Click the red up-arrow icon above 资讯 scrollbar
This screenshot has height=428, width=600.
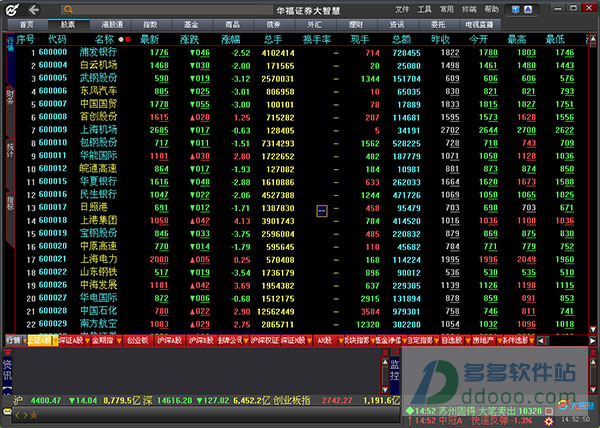pyautogui.click(x=385, y=352)
